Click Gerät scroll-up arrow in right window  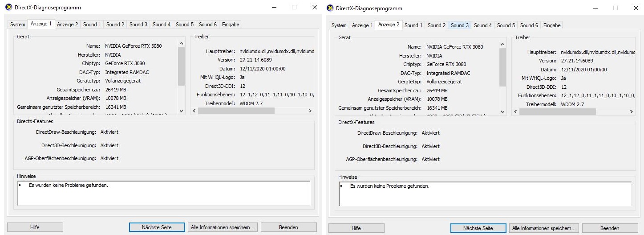[x=502, y=44]
